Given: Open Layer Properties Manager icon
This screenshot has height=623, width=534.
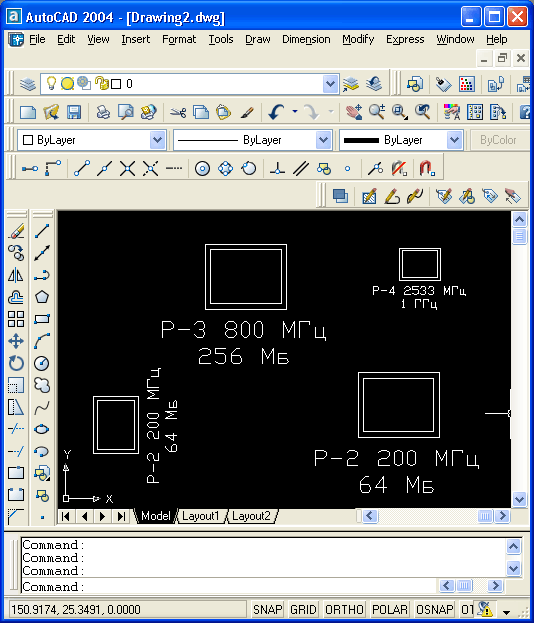Looking at the screenshot, I should [x=28, y=84].
